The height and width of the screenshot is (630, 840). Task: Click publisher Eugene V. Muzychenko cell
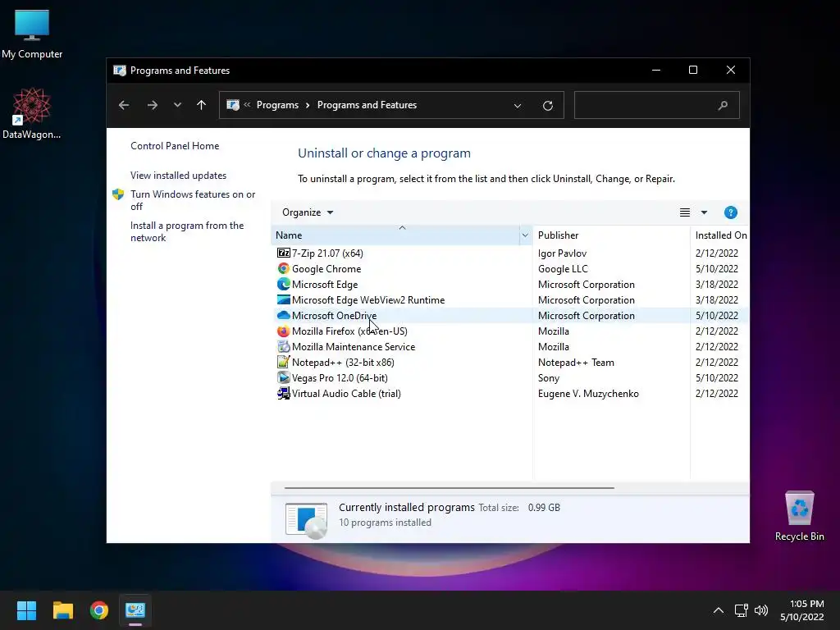(588, 393)
